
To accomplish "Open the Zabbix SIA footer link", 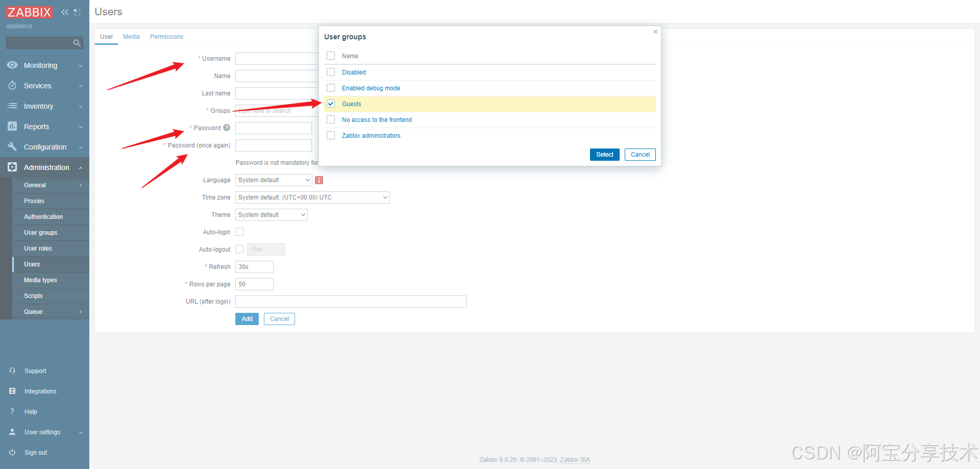I will click(575, 460).
